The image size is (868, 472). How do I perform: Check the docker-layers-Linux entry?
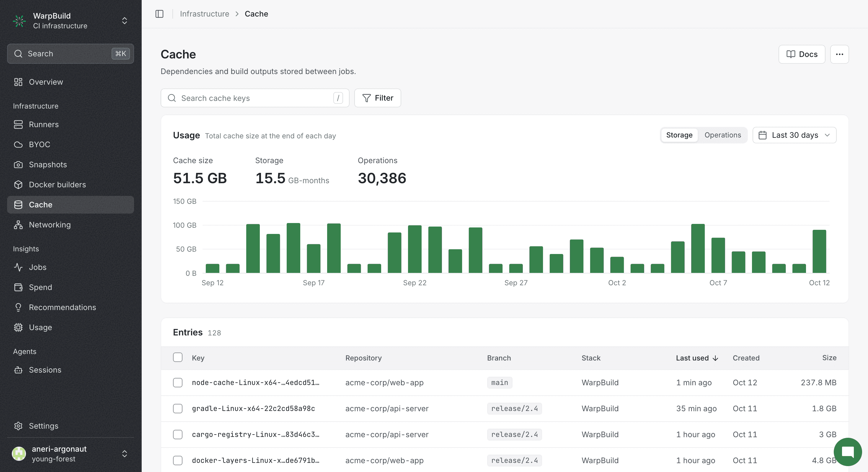click(177, 460)
